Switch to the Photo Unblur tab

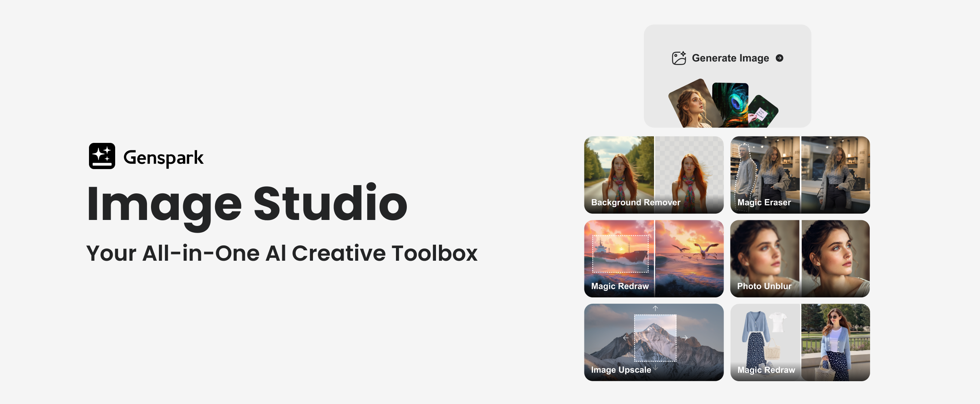coord(764,286)
